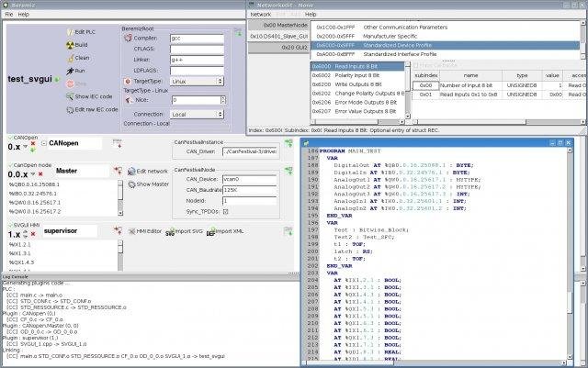Viewport: 588px width, 368px height.
Task: Select Other Communication Parameters range row
Action: click(445, 28)
